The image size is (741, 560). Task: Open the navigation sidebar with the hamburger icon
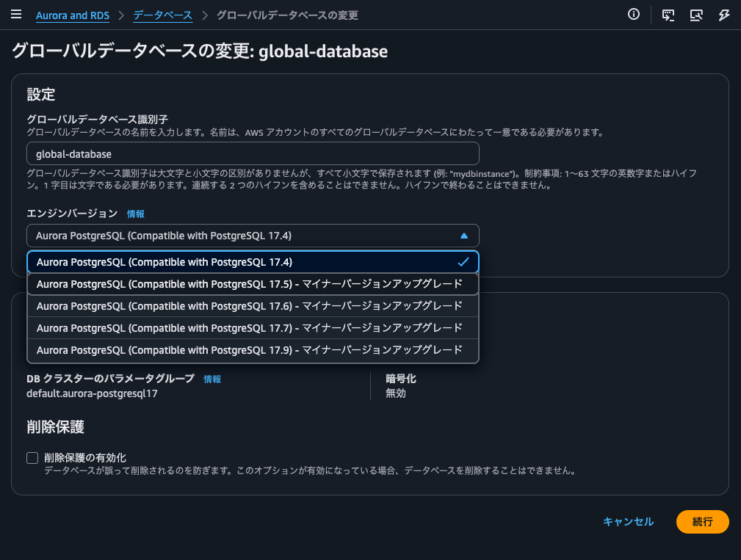click(16, 14)
